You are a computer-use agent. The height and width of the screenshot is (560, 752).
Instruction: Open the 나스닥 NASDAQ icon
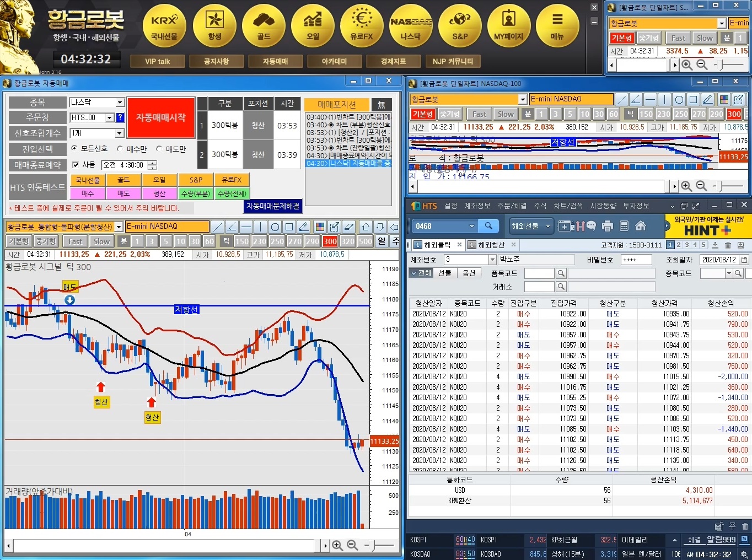(411, 25)
